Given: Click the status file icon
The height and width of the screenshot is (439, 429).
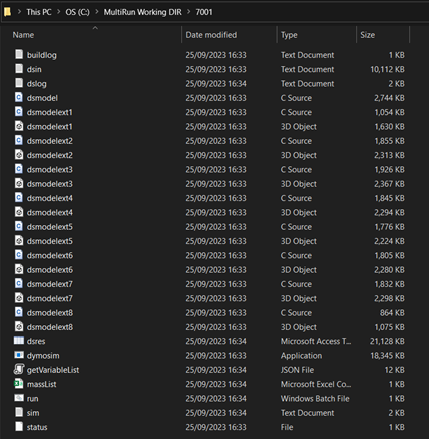Looking at the screenshot, I should 19,427.
